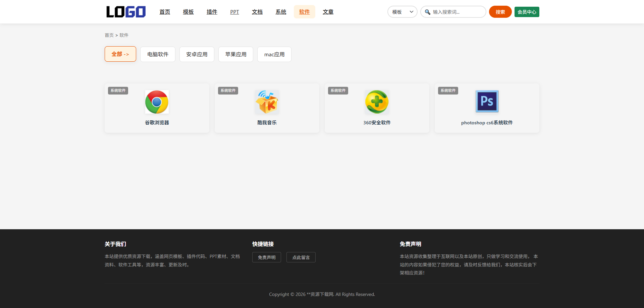
Task: Click the 关于我们 footer heading
Action: pyautogui.click(x=115, y=244)
